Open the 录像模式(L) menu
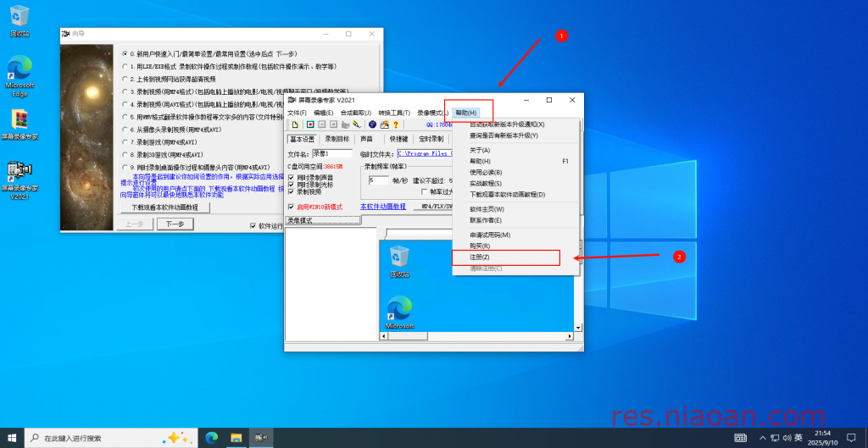868x448 pixels. tap(433, 113)
